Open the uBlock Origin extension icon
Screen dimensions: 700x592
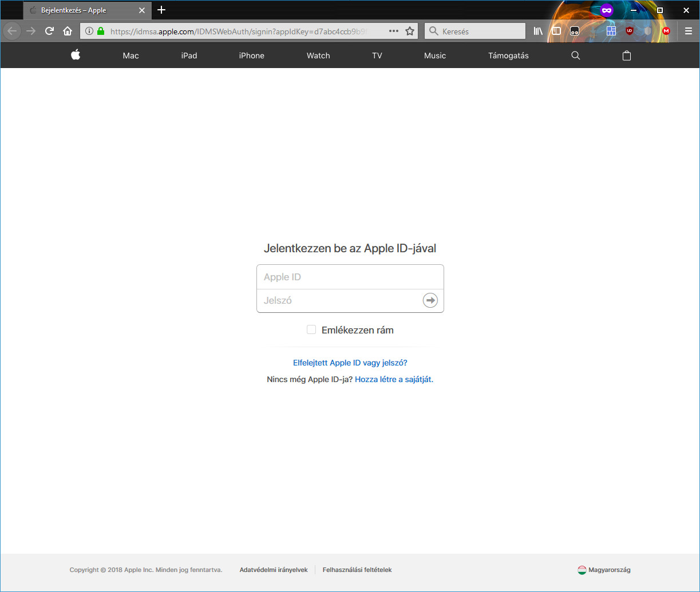(630, 31)
